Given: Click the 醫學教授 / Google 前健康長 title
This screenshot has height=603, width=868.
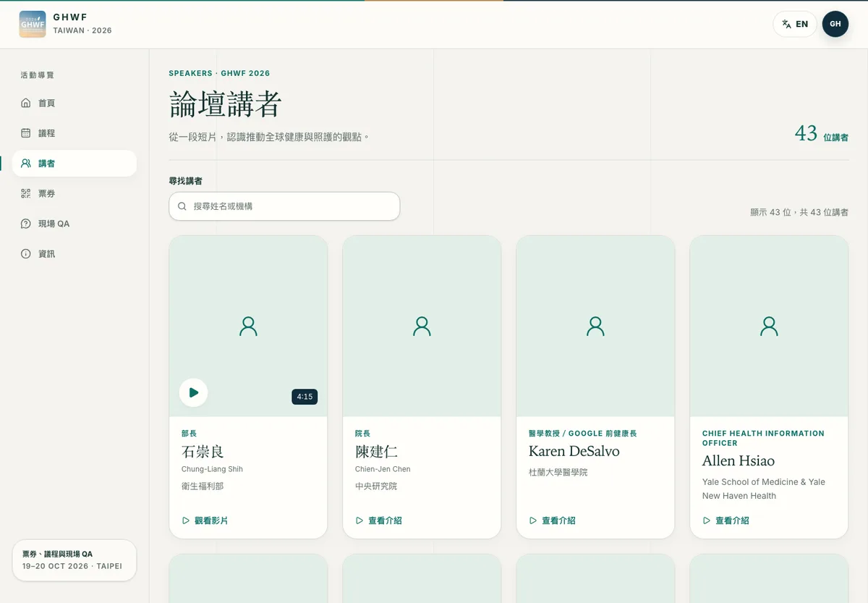Looking at the screenshot, I should [x=583, y=434].
